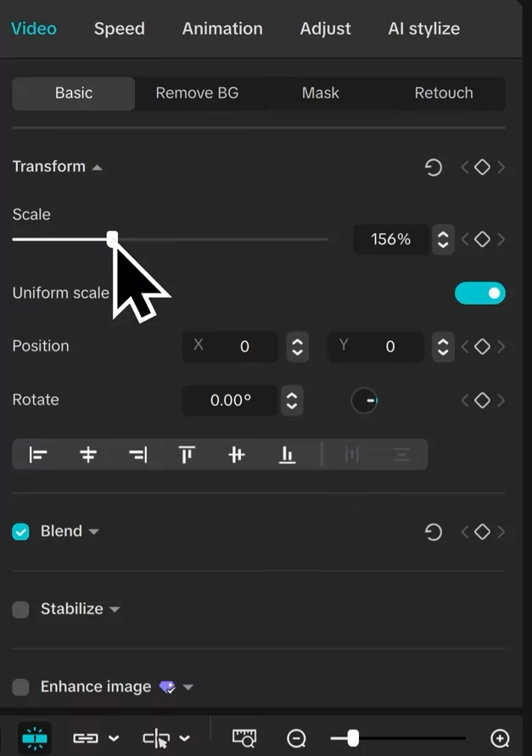The image size is (532, 756).
Task: Select the Remove BG button
Action: click(197, 93)
